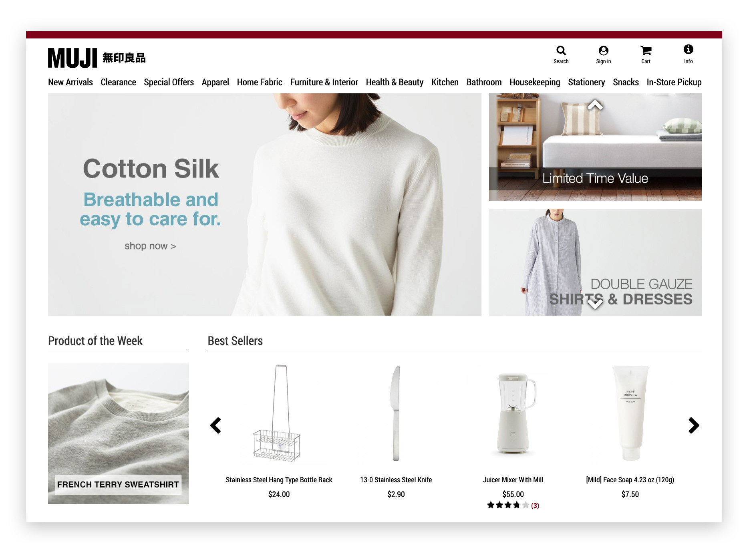Open the shopping Cart icon

click(646, 50)
